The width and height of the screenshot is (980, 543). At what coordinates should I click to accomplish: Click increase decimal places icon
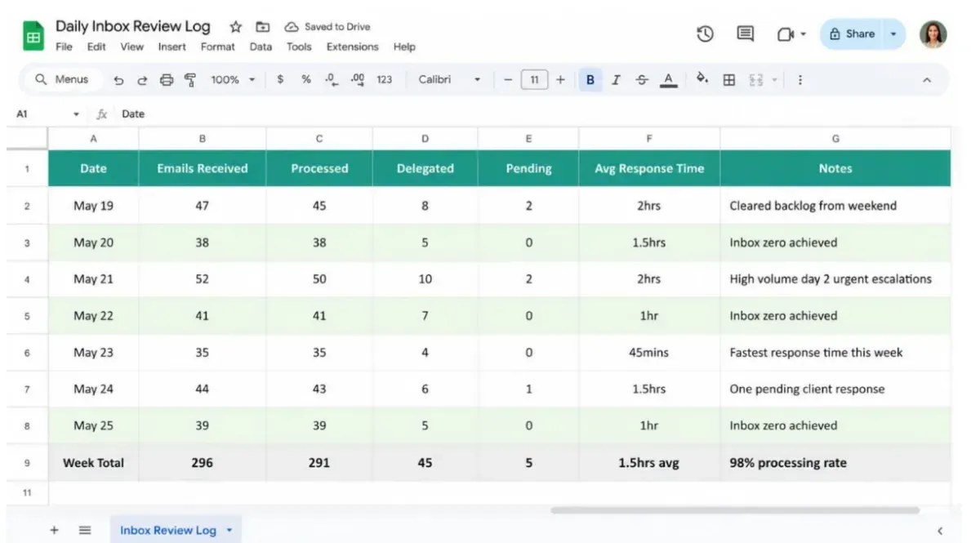click(x=357, y=80)
